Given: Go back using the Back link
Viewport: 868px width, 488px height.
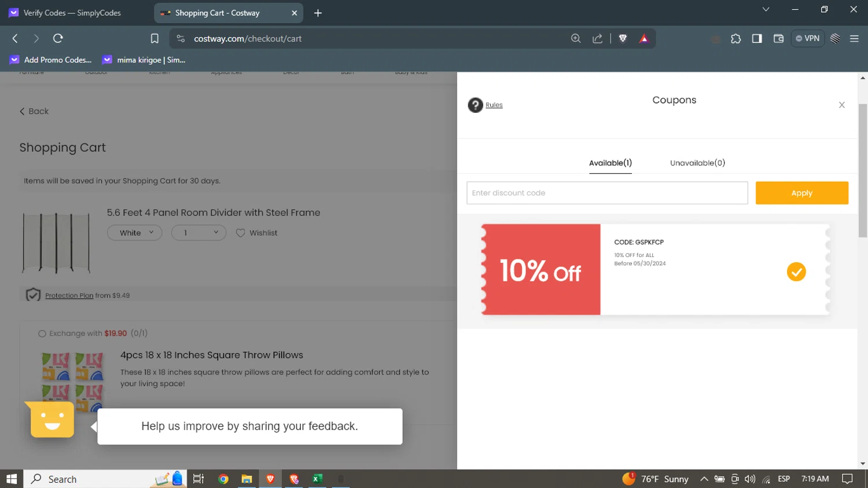Looking at the screenshot, I should click(34, 111).
